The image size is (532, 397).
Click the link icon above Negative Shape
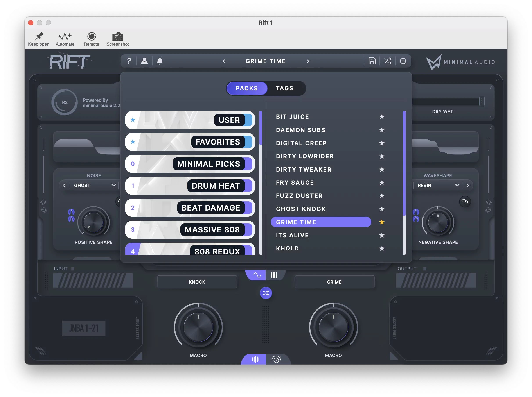[465, 201]
